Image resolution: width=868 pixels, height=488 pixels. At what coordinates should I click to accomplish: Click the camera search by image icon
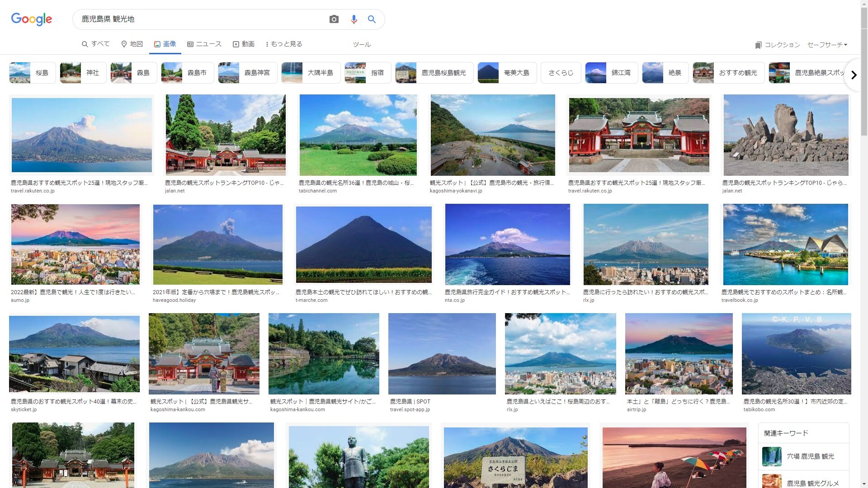pos(334,19)
